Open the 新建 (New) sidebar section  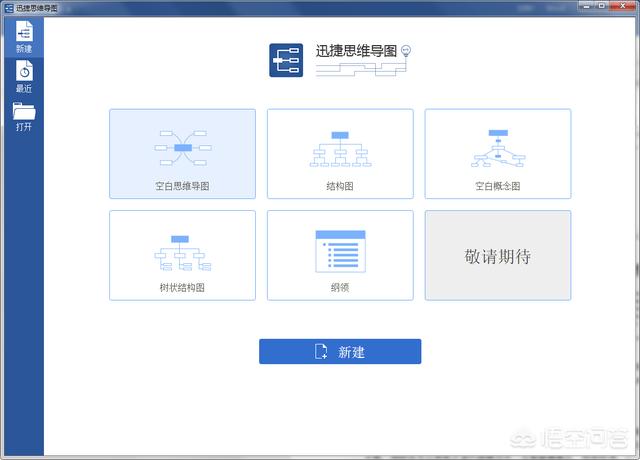coord(24,37)
